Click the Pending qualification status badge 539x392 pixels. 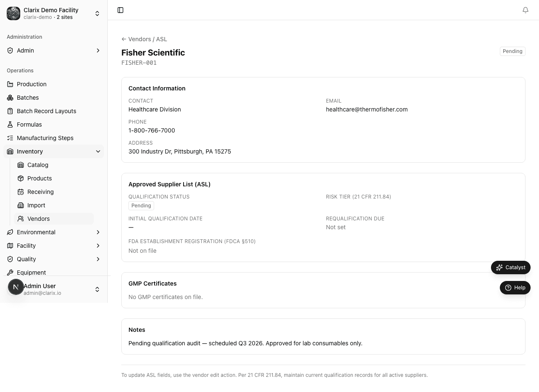tap(141, 206)
